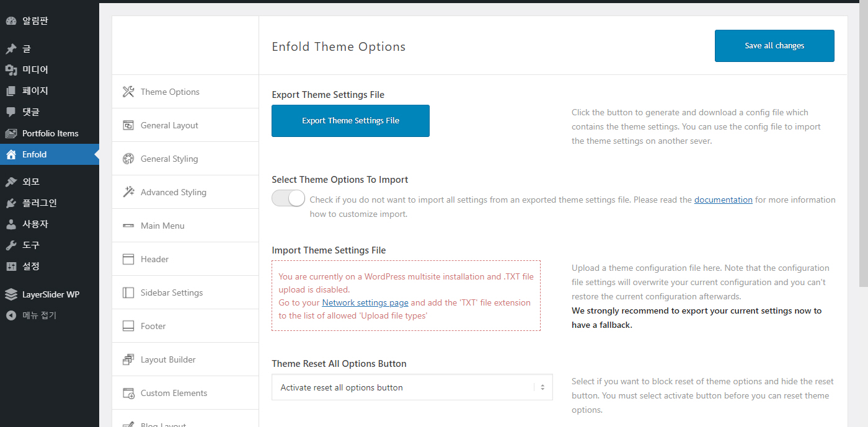Click the Custom Elements icon
The width and height of the screenshot is (868, 427).
coord(128,393)
